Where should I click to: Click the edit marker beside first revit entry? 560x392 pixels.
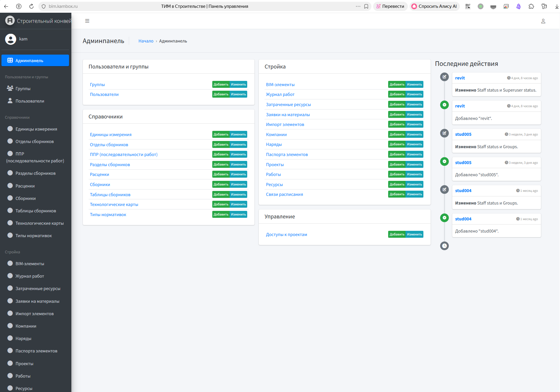click(444, 77)
